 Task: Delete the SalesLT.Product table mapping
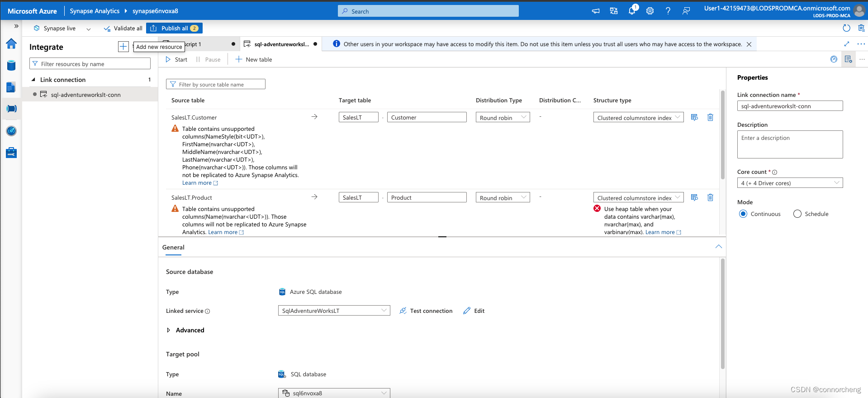click(x=710, y=197)
